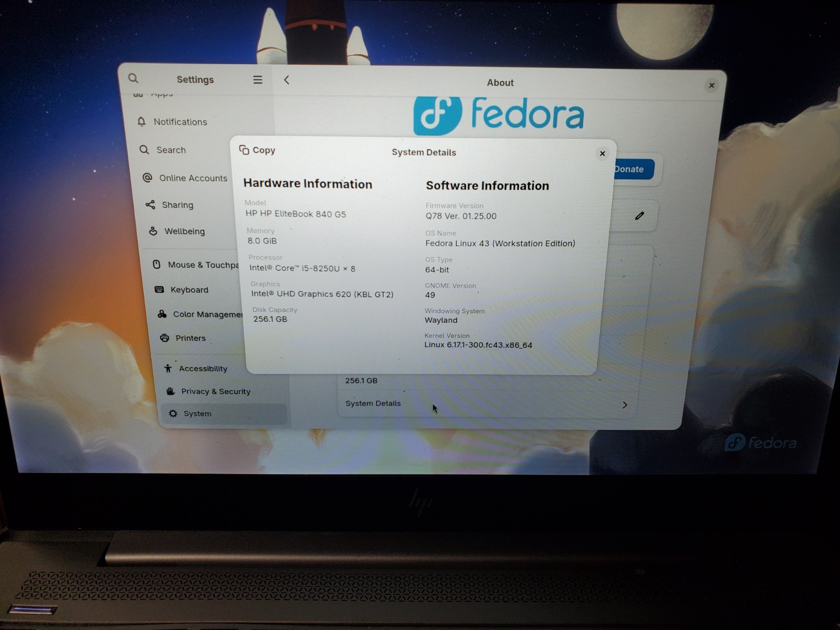Select the System label in sidebar
Screen dimensions: 840x630
(x=197, y=414)
